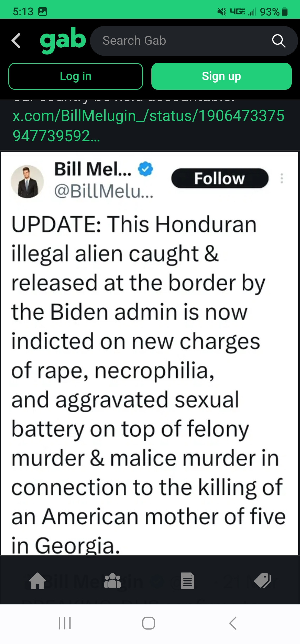Open the Home tab in bottom navigation
Image resolution: width=300 pixels, height=644 pixels.
(37, 581)
